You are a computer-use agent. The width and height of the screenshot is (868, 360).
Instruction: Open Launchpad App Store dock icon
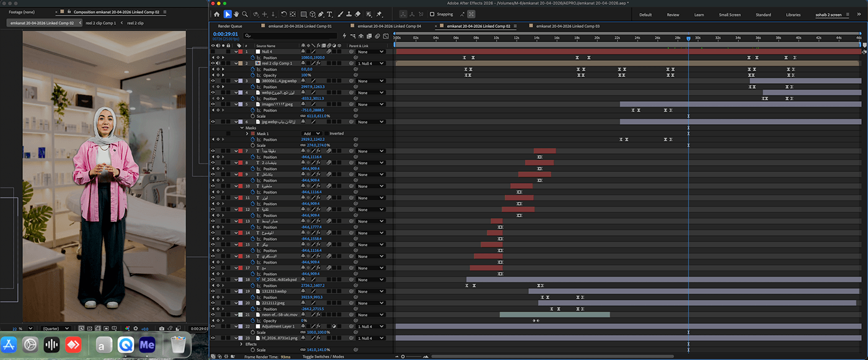(9, 344)
